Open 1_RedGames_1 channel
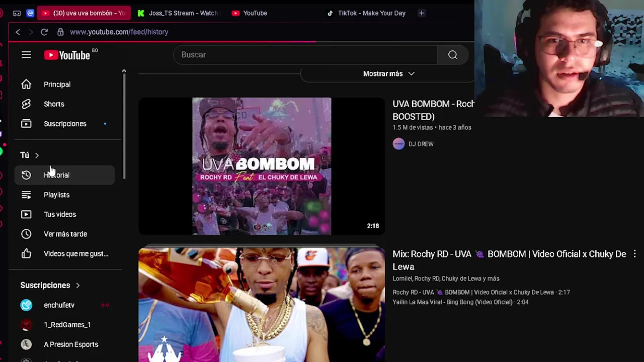 click(x=64, y=325)
